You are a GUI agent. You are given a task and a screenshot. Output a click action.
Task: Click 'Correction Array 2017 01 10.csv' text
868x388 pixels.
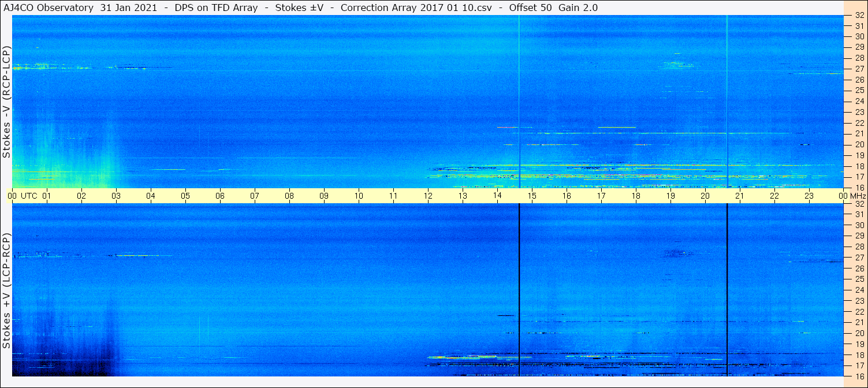(x=416, y=8)
